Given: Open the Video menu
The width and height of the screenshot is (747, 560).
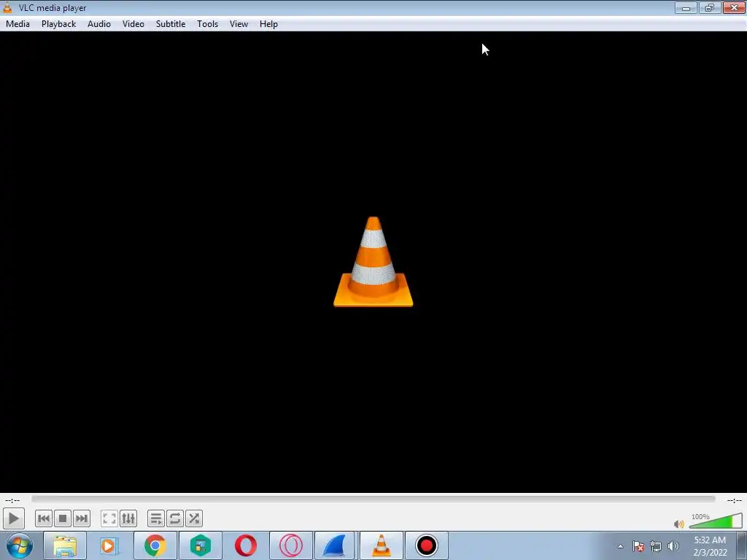Looking at the screenshot, I should (x=133, y=24).
